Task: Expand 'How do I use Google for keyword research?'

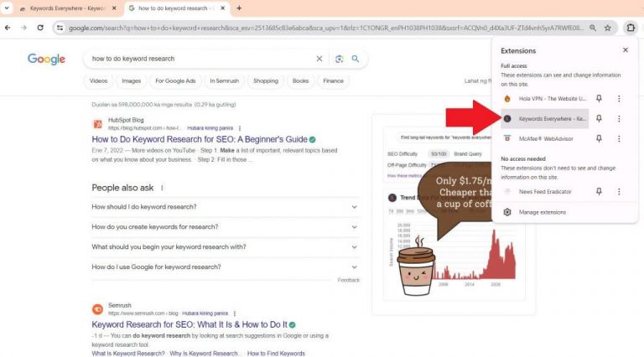Action: 224,267
